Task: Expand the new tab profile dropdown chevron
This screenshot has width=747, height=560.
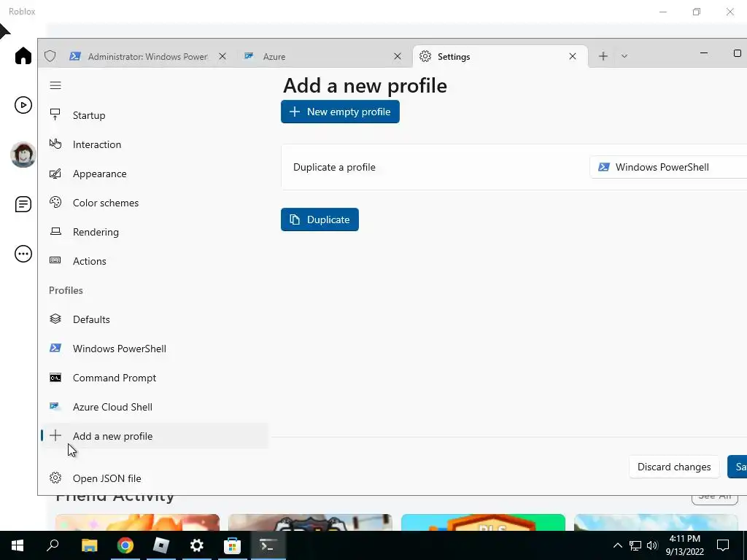Action: [624, 56]
